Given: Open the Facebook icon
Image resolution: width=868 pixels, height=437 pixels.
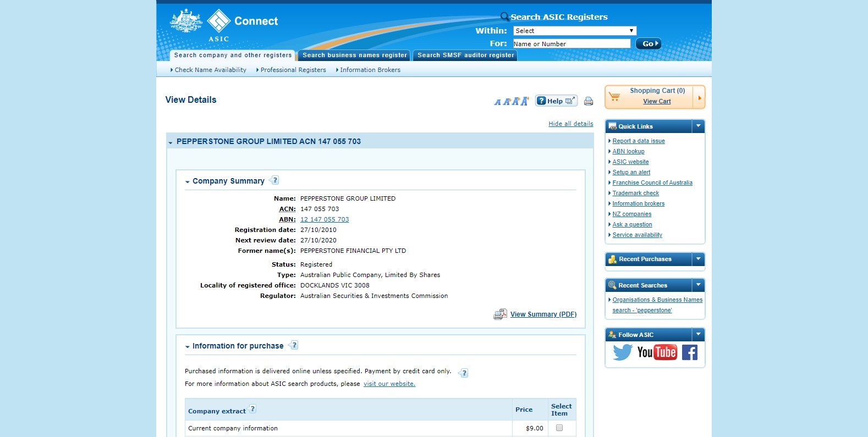Looking at the screenshot, I should pyautogui.click(x=689, y=352).
